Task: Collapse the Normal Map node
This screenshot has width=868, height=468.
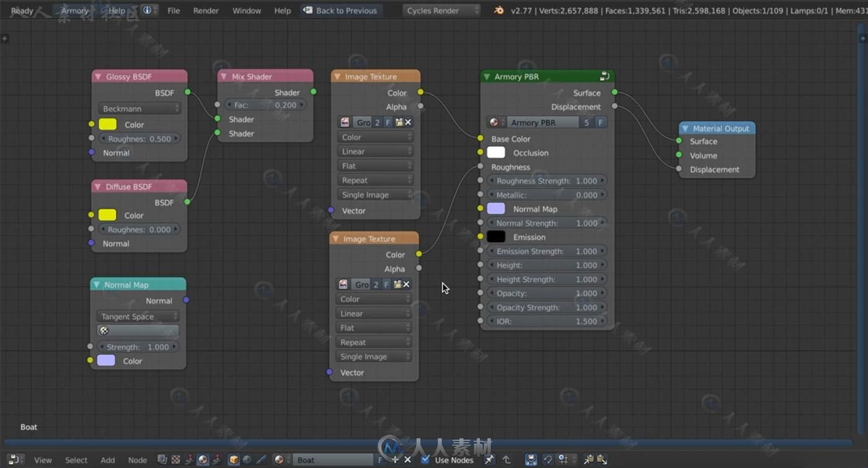Action: click(x=96, y=285)
